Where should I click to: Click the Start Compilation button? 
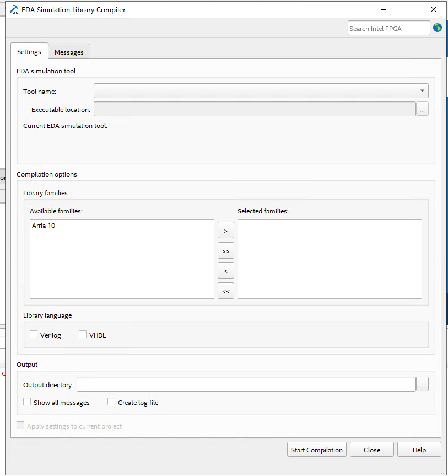coord(316,449)
